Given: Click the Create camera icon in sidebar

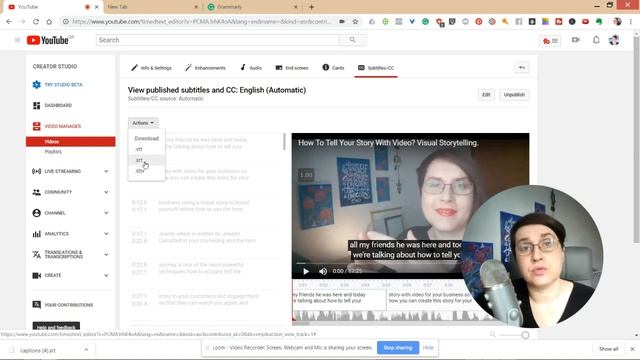Looking at the screenshot, I should tap(37, 276).
